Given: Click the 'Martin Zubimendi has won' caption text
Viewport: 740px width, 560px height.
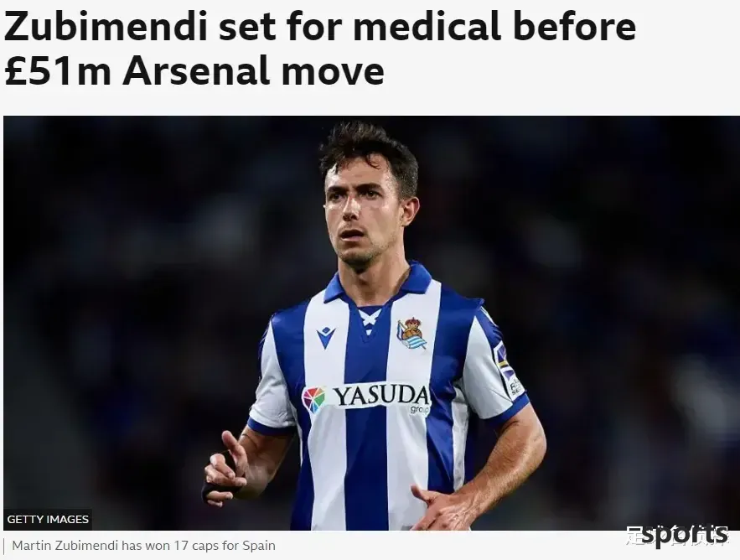Looking at the screenshot, I should click(89, 546).
